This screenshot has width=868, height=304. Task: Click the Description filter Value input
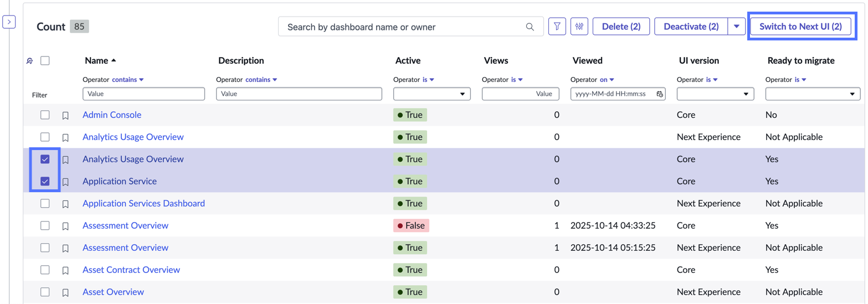299,94
